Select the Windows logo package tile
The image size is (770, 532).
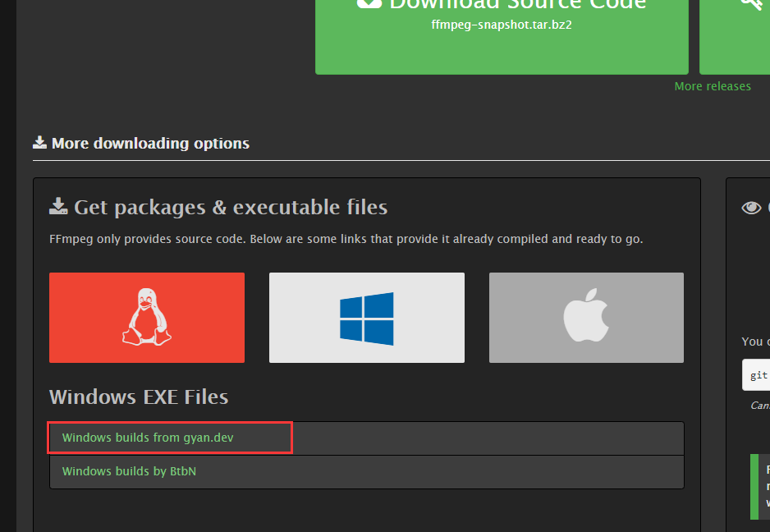(367, 318)
